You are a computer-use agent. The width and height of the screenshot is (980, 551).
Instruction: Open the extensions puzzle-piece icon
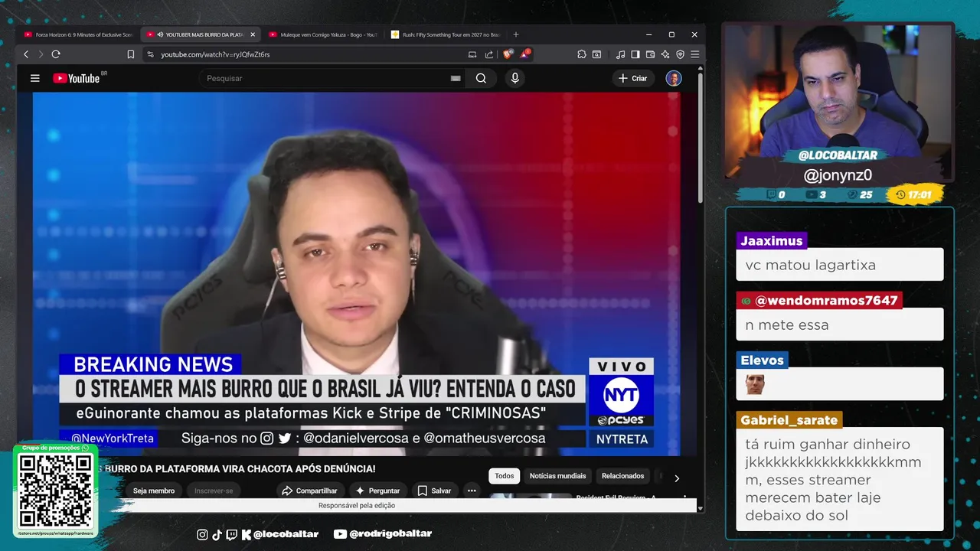582,54
